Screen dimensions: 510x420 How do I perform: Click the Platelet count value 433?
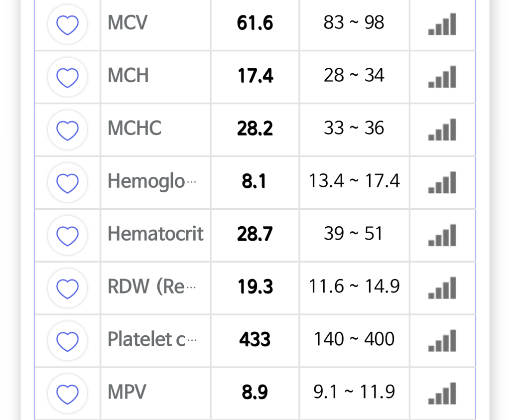pos(255,340)
